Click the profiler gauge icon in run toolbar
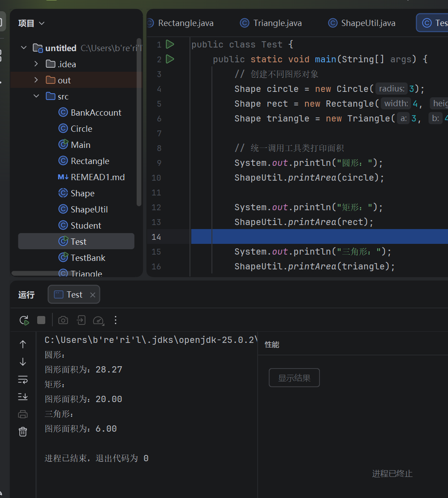This screenshot has height=498, width=448. click(98, 320)
